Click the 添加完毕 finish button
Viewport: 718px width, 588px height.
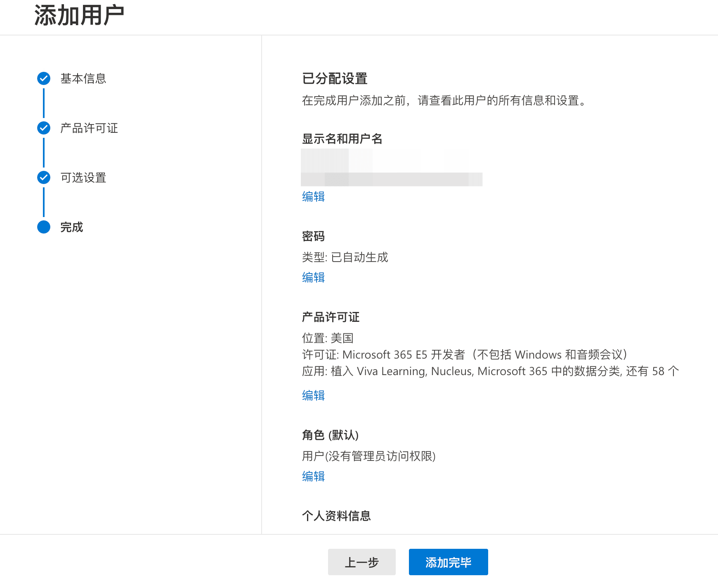449,562
